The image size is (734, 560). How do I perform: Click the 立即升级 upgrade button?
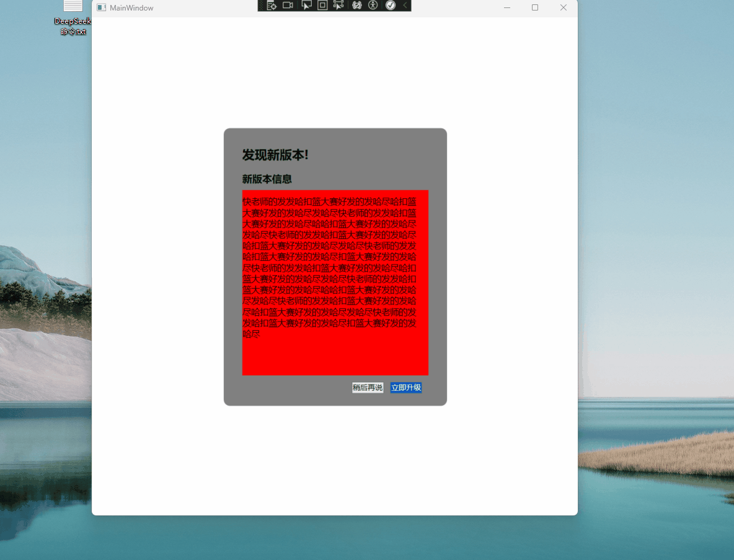[x=406, y=388]
